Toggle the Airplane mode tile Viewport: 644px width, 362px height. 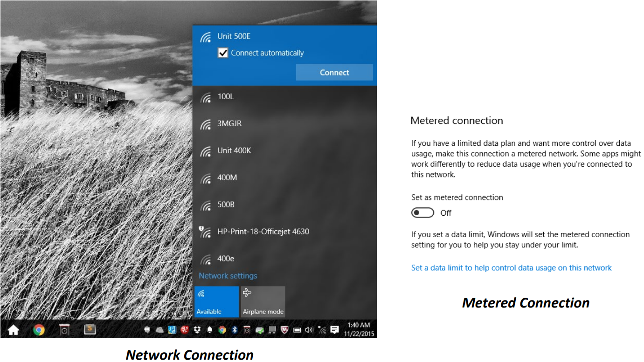point(263,302)
